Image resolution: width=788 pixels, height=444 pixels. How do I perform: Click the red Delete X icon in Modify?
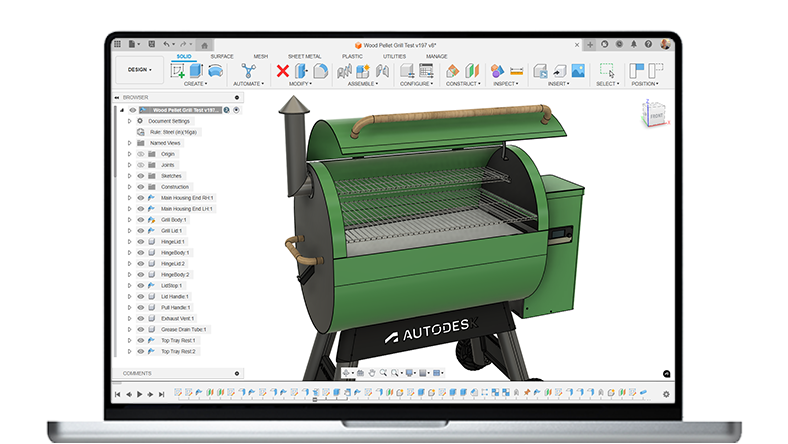tap(283, 70)
